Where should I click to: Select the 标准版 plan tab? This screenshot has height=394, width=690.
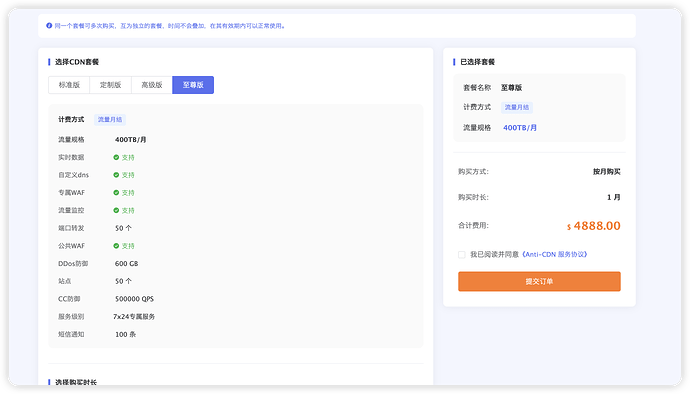click(69, 85)
